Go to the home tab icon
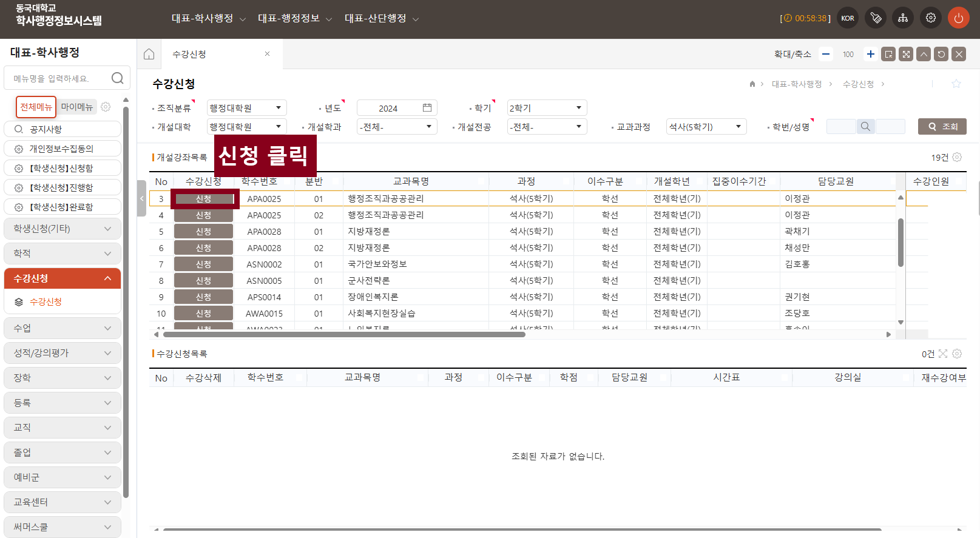 pos(149,54)
